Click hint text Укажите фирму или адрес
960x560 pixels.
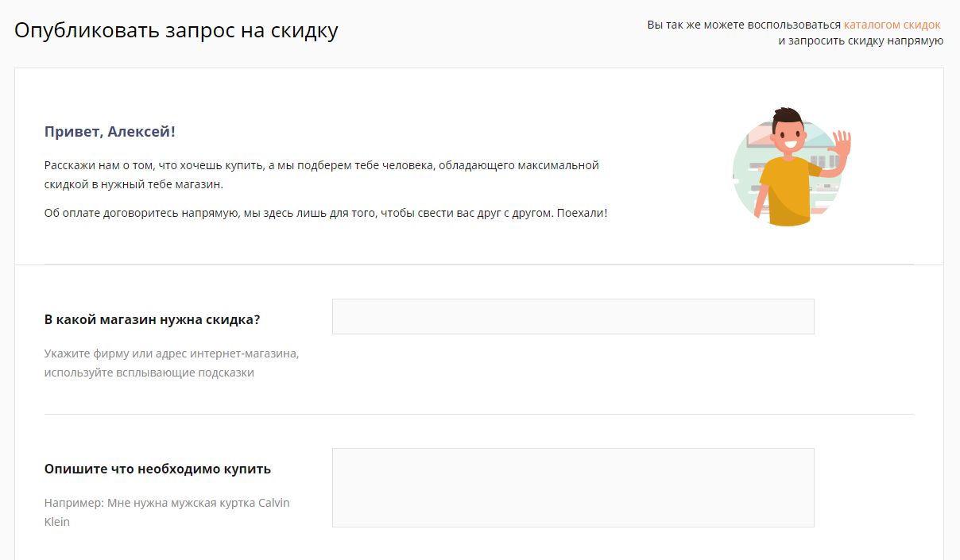[x=172, y=362]
